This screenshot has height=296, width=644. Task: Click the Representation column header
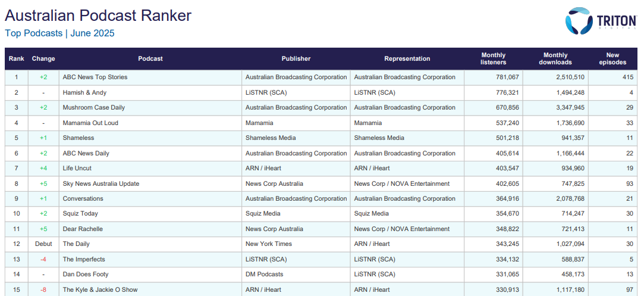(407, 59)
